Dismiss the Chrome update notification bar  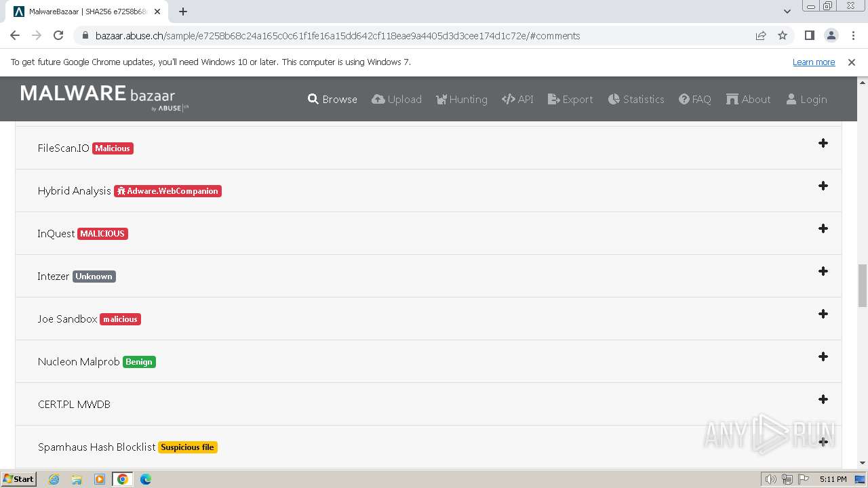pyautogui.click(x=852, y=62)
